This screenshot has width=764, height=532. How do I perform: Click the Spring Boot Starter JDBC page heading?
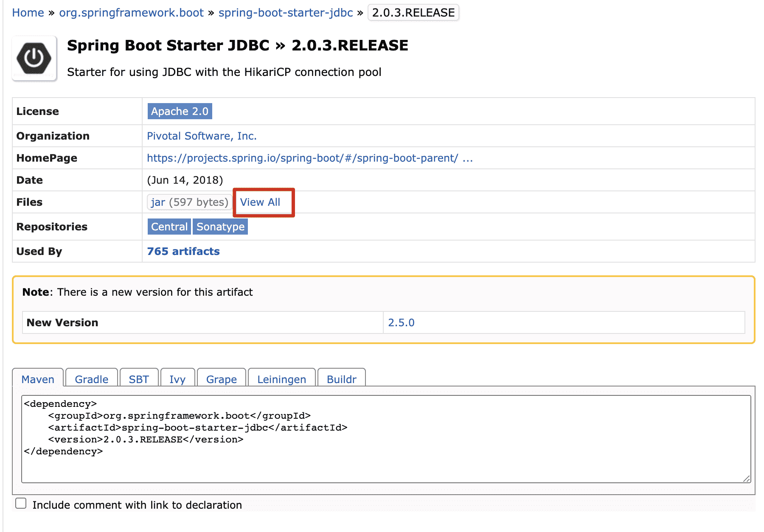238,45
